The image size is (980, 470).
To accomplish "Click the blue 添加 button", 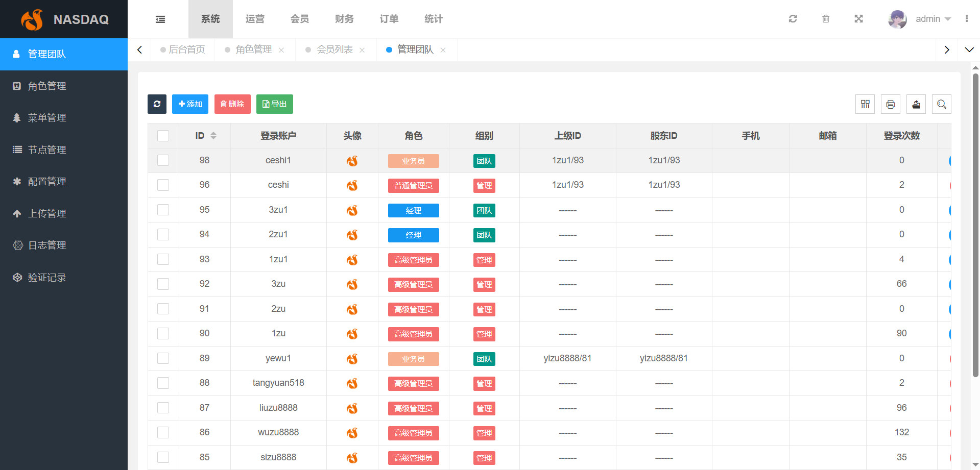I will tap(190, 104).
